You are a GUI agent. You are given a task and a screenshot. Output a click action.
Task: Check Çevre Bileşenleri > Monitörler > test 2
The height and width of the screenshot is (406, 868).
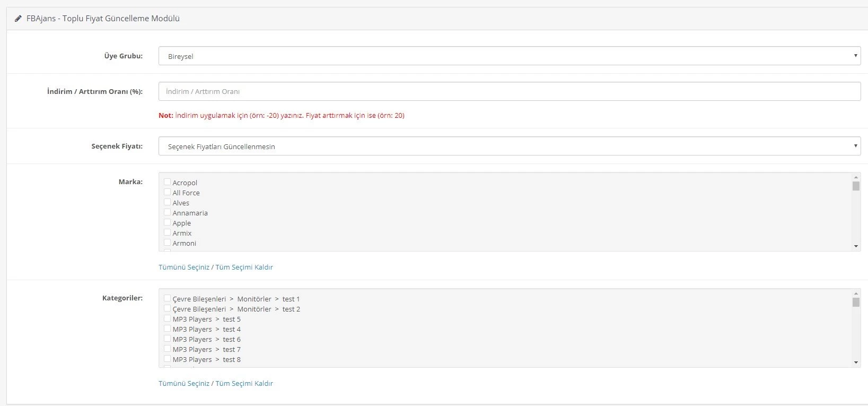coord(167,308)
